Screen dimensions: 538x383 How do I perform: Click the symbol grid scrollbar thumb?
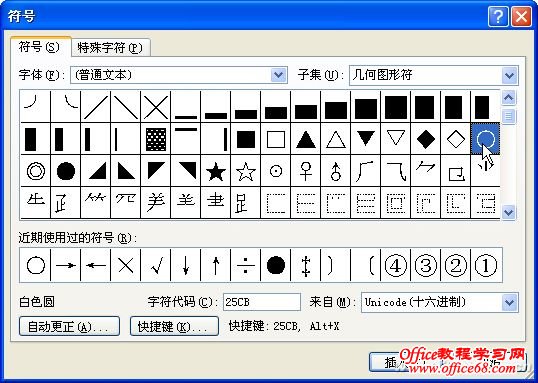508,116
